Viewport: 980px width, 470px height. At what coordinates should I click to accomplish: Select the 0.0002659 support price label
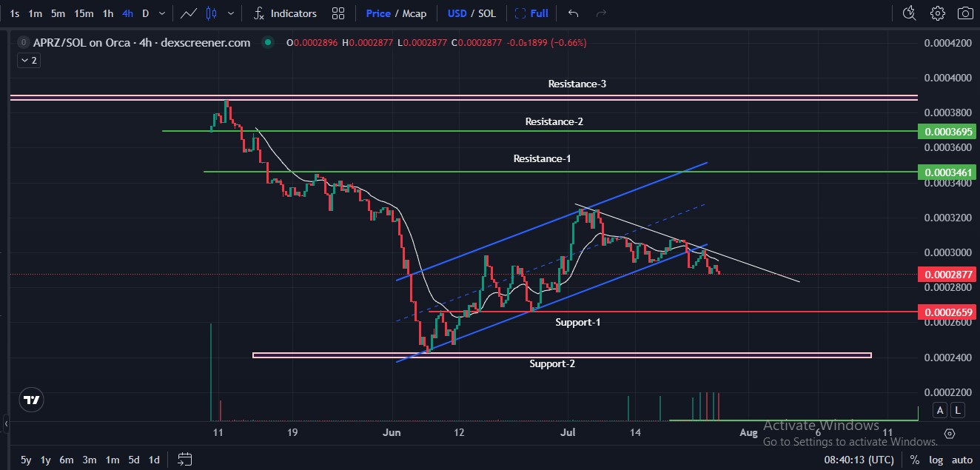(x=947, y=312)
